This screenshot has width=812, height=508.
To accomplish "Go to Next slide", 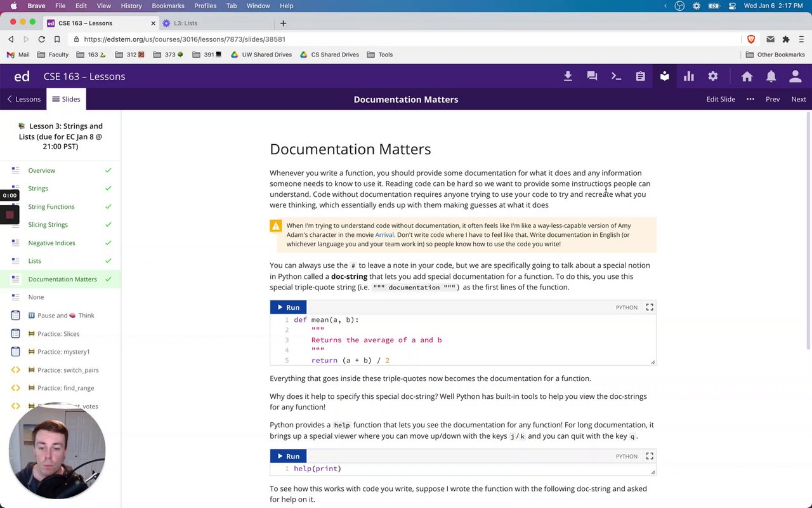I will point(799,99).
